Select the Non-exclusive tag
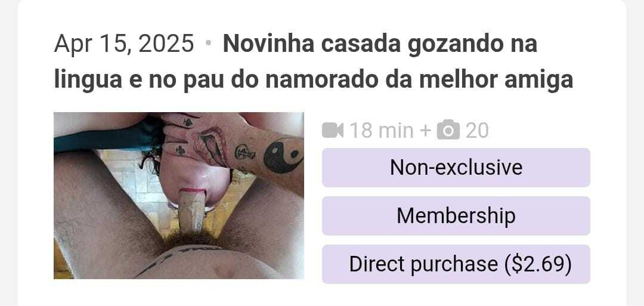 pos(456,168)
